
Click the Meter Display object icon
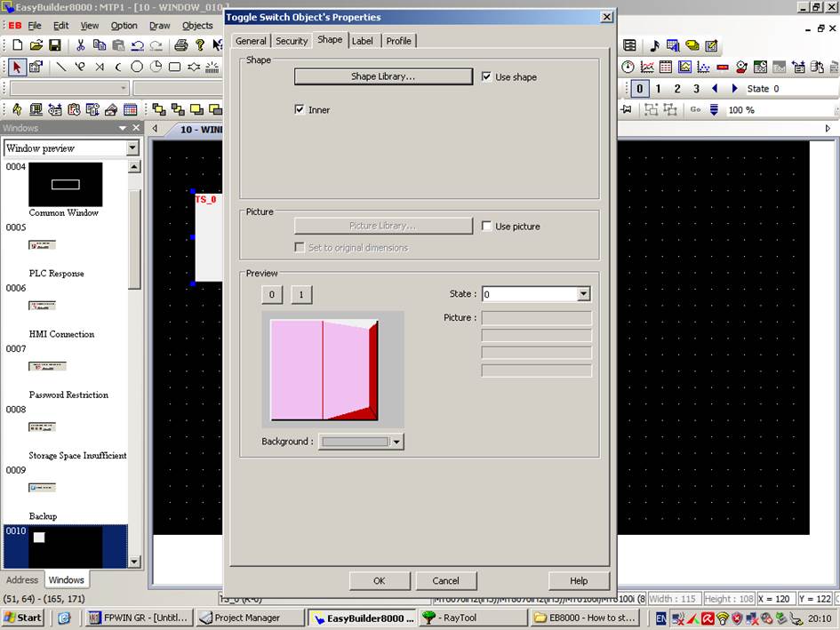click(627, 67)
